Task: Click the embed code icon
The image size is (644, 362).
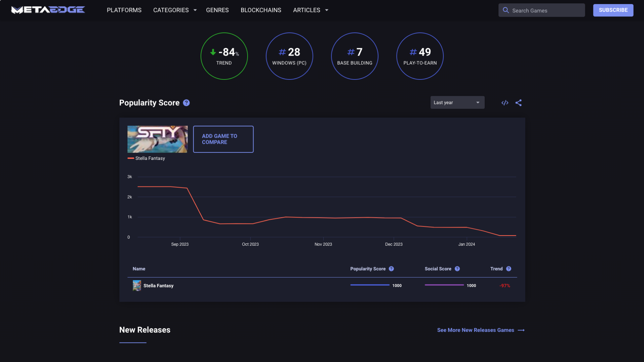Action: click(505, 103)
